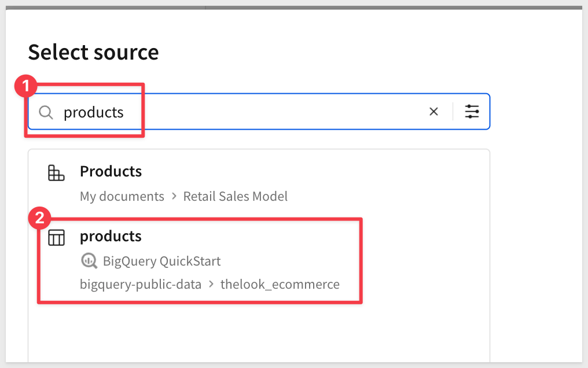Click the "BigQuery QuickStart" connection label
The width and height of the screenshot is (588, 368).
(x=161, y=261)
